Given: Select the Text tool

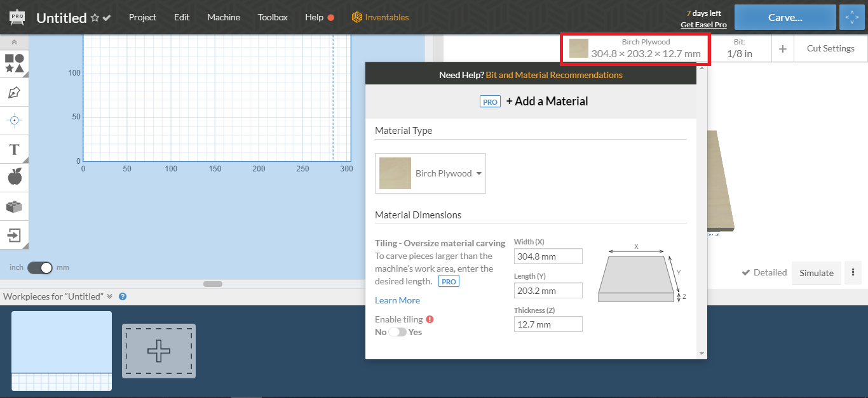Looking at the screenshot, I should tap(15, 150).
